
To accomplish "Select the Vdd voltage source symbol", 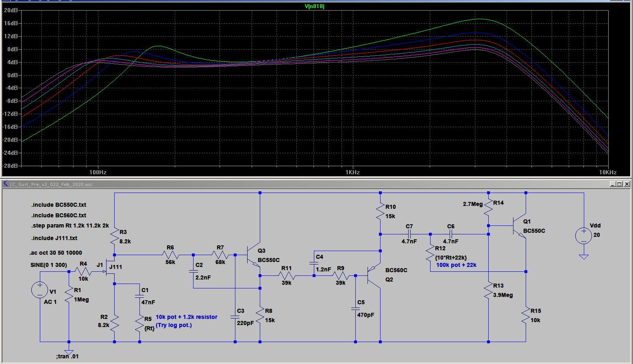I will pos(583,236).
